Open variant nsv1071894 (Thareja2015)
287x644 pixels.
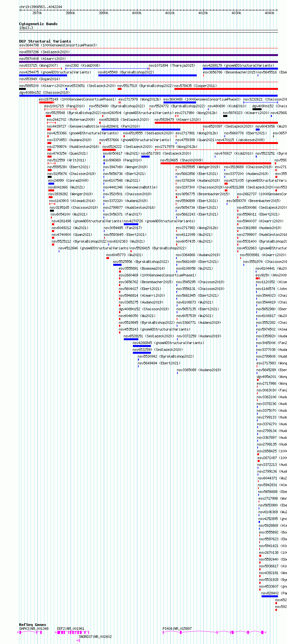point(172,65)
